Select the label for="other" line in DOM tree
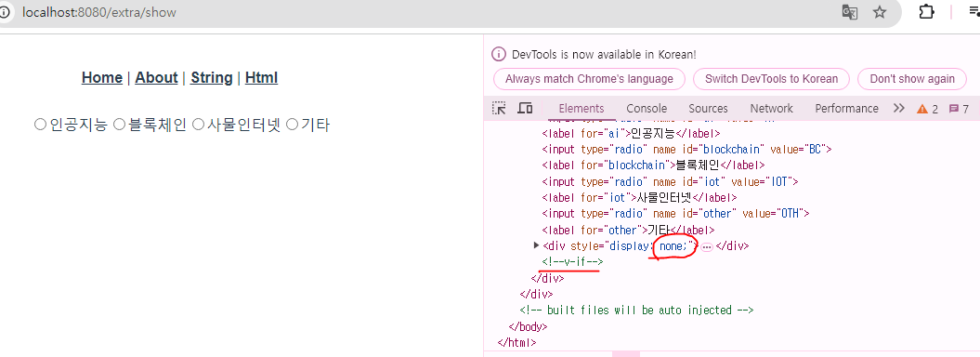Screen dimensions: 980x357 628,230
